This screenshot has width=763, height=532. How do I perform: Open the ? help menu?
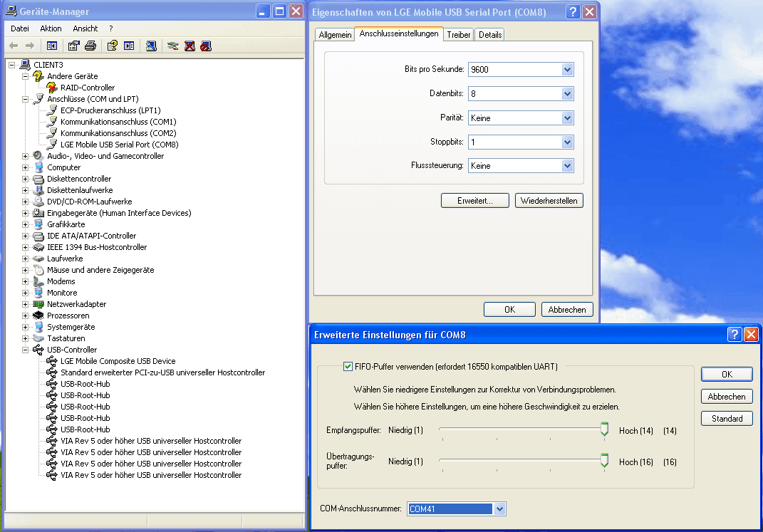pos(111,28)
